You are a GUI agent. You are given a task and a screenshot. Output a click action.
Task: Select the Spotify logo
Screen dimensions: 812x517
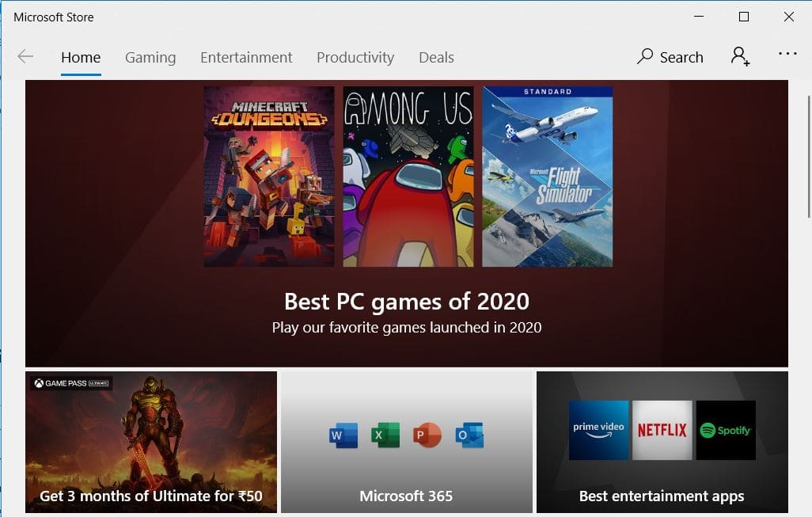[x=726, y=430]
